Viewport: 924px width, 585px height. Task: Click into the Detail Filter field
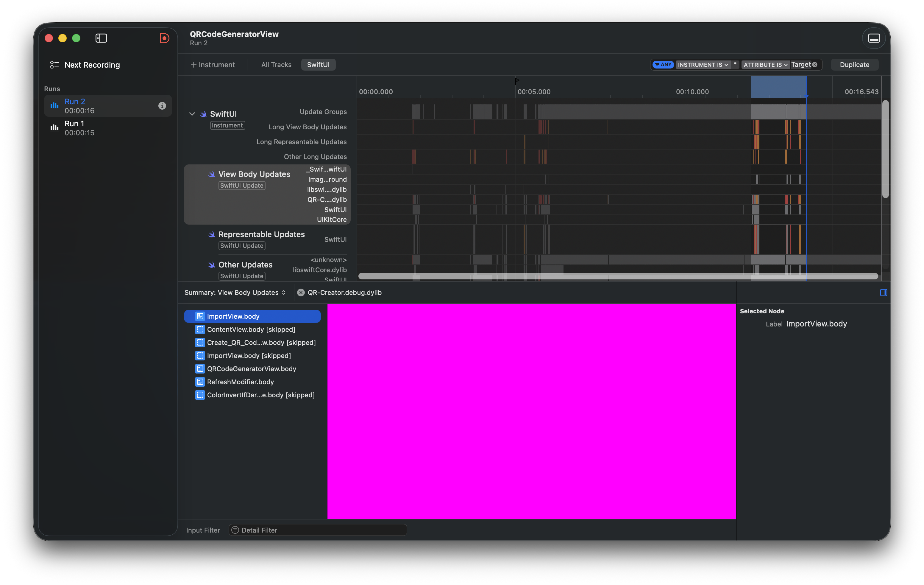pyautogui.click(x=319, y=530)
